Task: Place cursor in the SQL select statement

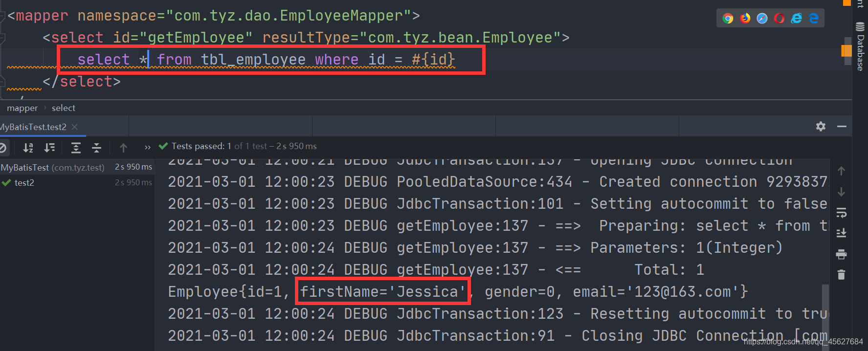Action: pyautogui.click(x=267, y=60)
